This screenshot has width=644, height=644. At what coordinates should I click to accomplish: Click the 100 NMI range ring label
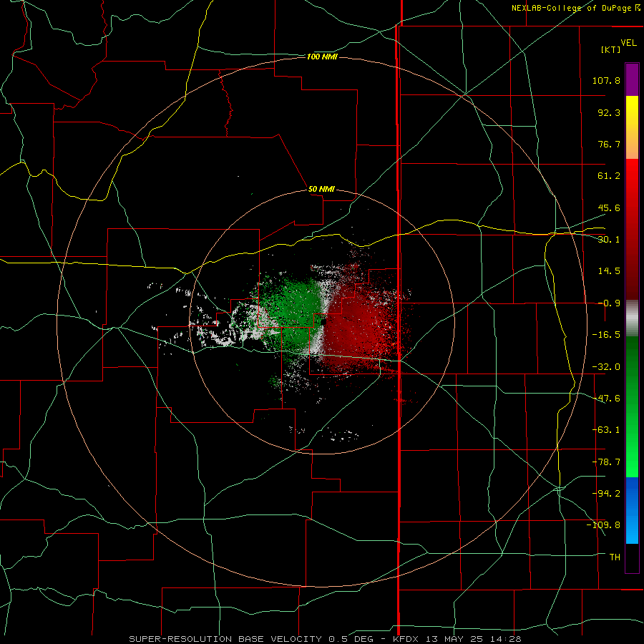[x=322, y=57]
